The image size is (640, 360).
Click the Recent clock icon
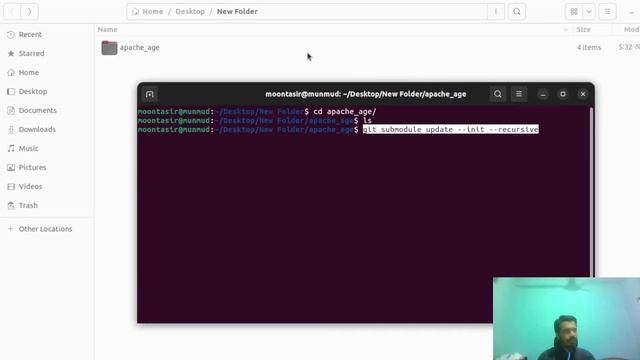(x=11, y=35)
